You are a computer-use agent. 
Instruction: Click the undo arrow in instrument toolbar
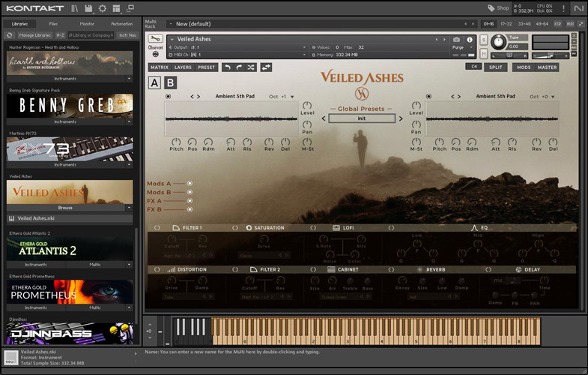point(228,67)
